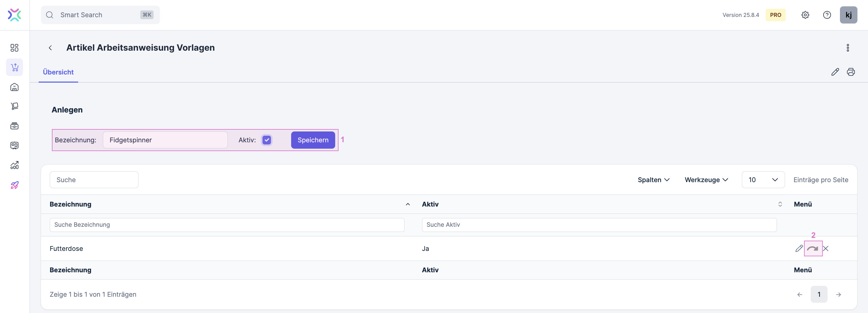Delete the Futterdose entry with X icon
This screenshot has height=313, width=868.
(825, 249)
